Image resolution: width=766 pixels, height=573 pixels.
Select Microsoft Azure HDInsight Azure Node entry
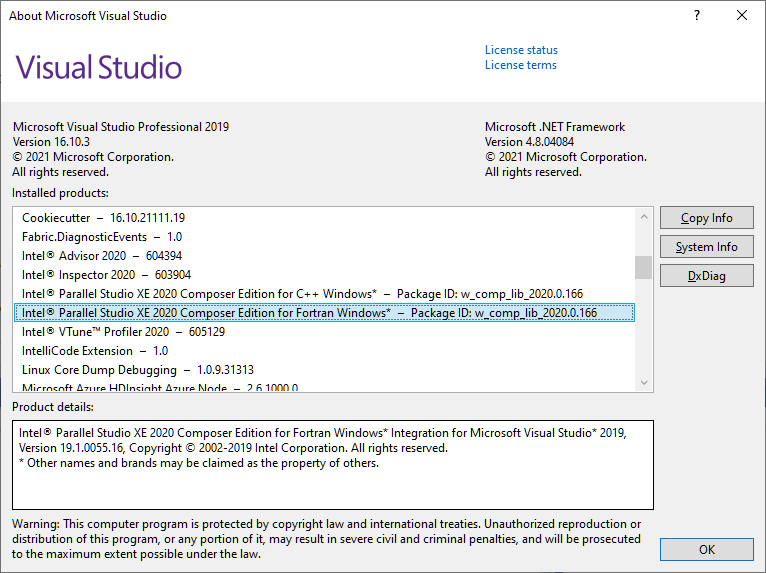point(159,388)
